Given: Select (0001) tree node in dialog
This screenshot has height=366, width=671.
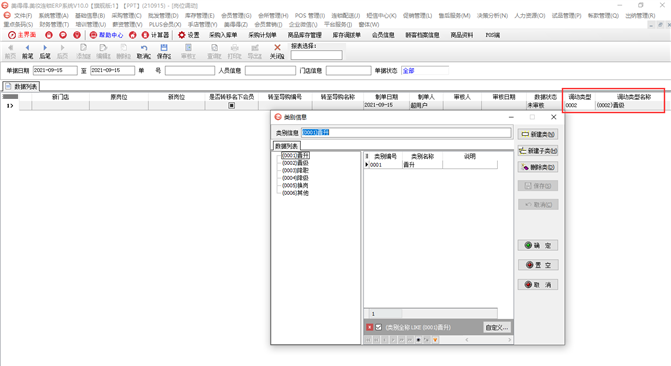Looking at the screenshot, I should pos(295,155).
